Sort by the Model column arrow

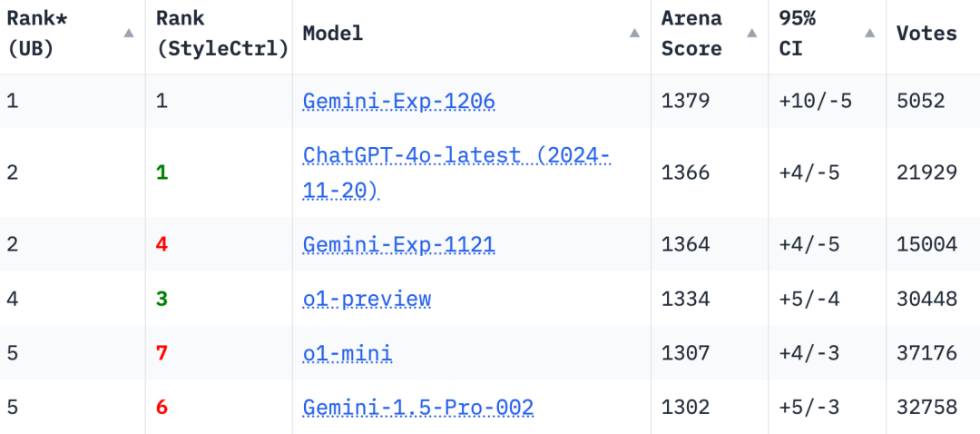[634, 34]
